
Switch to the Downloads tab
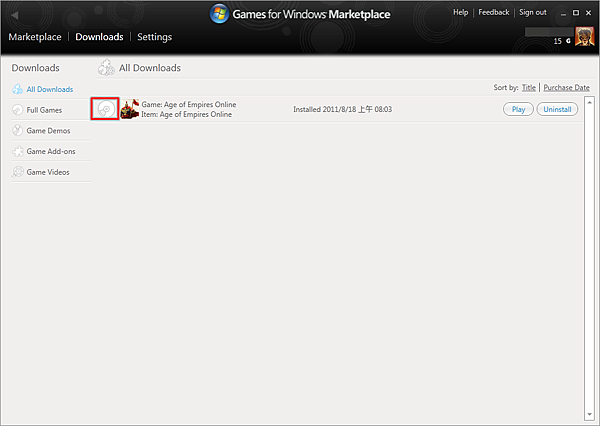99,37
